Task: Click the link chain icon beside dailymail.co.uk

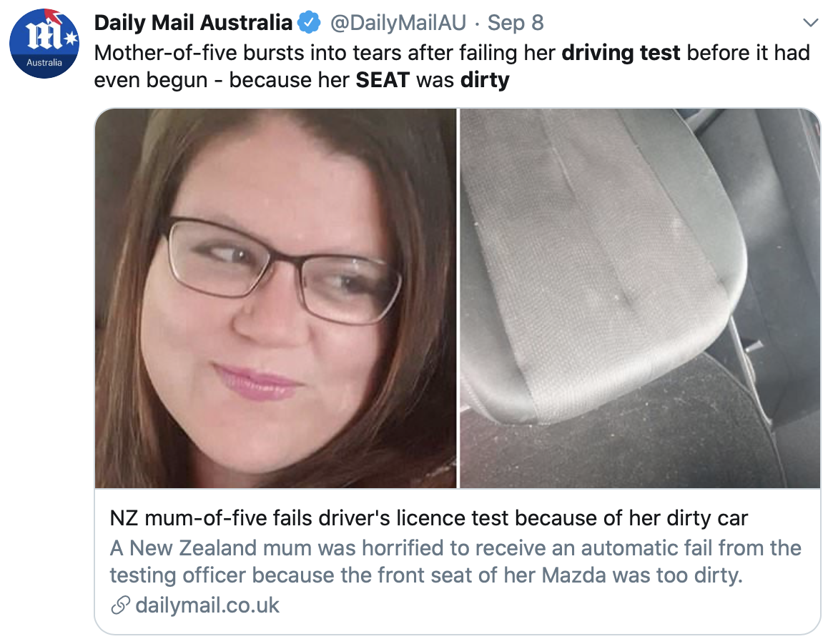Action: tap(120, 605)
